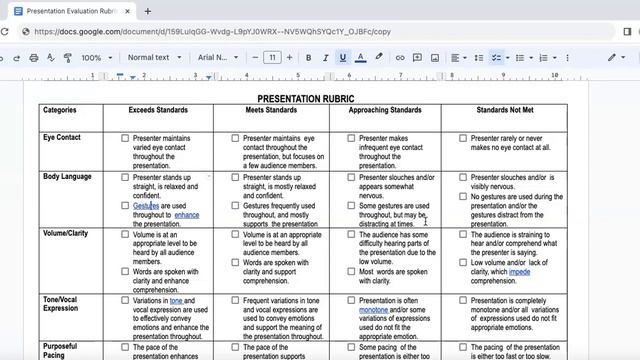
Task: Open the editing mode pencil menu
Action: coord(616,58)
